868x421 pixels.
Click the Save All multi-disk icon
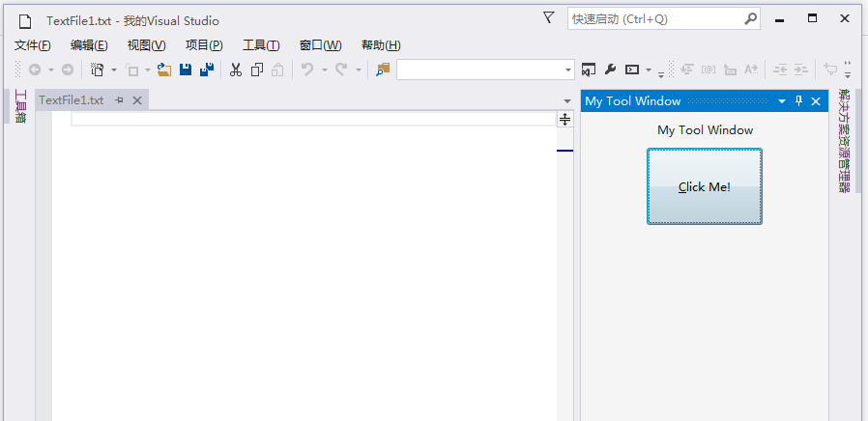pyautogui.click(x=207, y=70)
